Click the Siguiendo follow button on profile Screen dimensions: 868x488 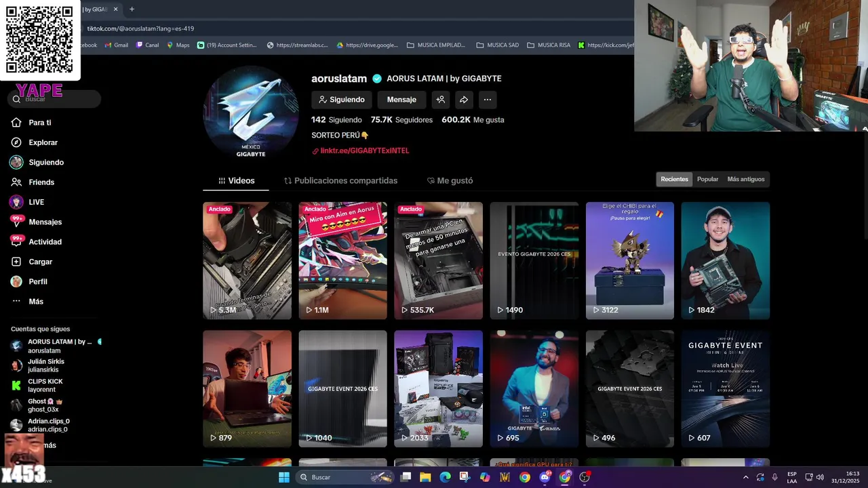coord(342,100)
